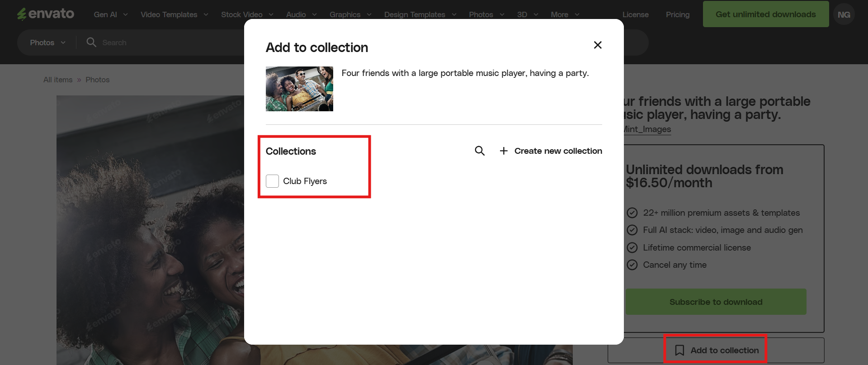Image resolution: width=868 pixels, height=365 pixels.
Task: Click the bookmark icon beside Add to collection
Action: [x=679, y=350]
